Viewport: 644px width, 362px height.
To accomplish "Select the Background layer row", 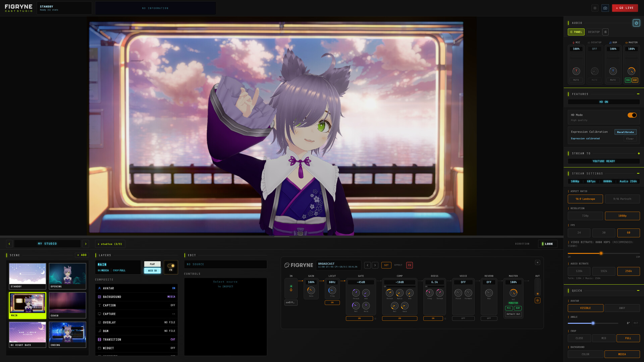I will tap(137, 297).
